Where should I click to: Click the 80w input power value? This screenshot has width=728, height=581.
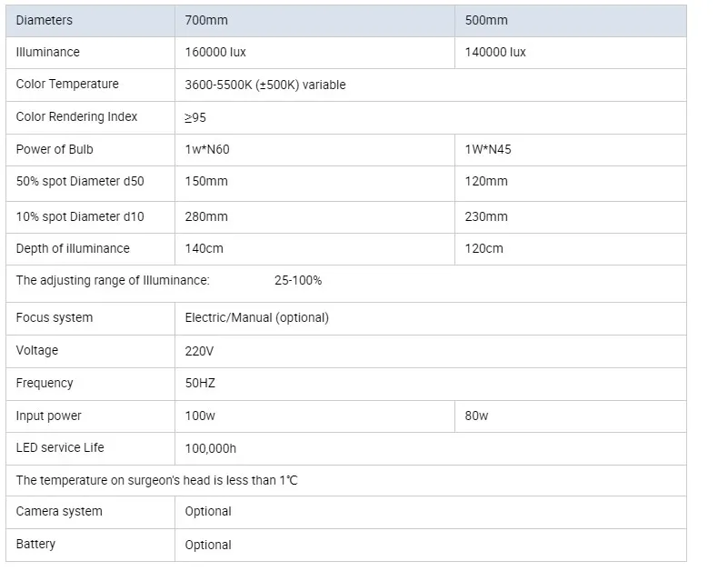(476, 416)
